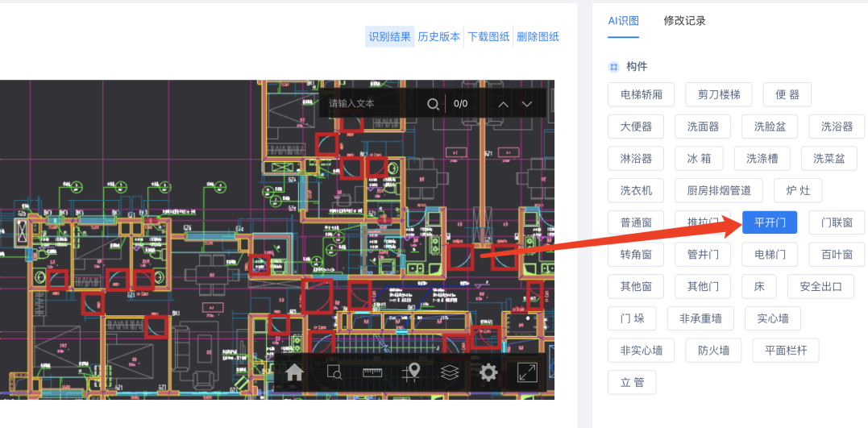Select the 冰 箱 component tag

point(700,158)
